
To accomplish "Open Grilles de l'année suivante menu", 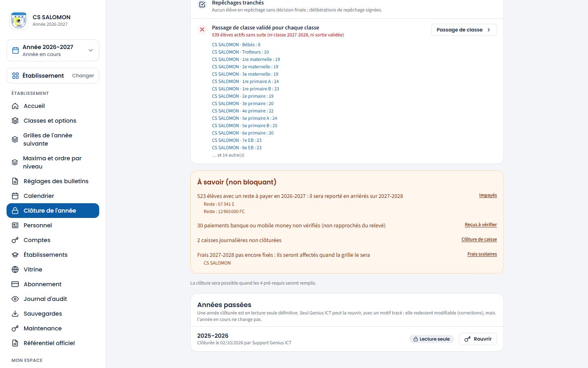I will pos(53,139).
